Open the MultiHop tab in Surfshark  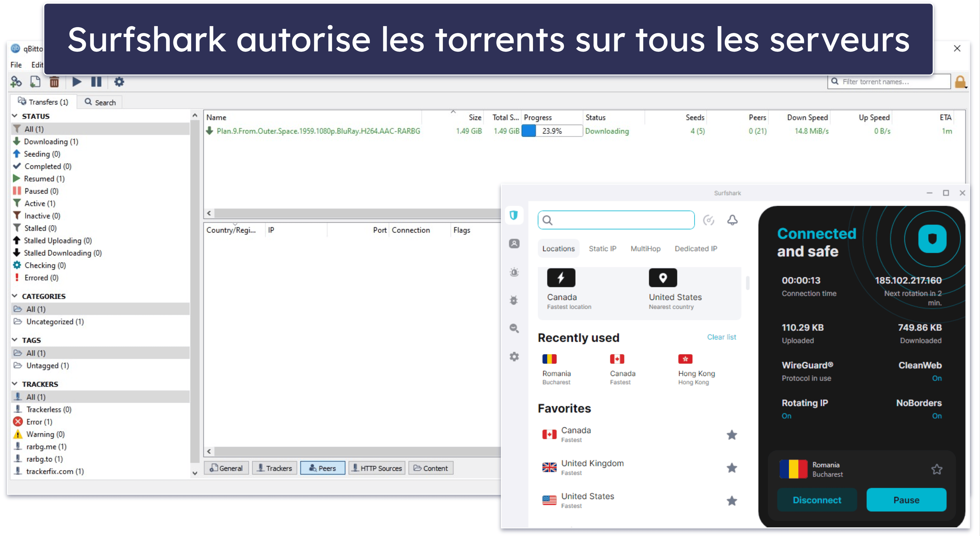click(x=645, y=249)
